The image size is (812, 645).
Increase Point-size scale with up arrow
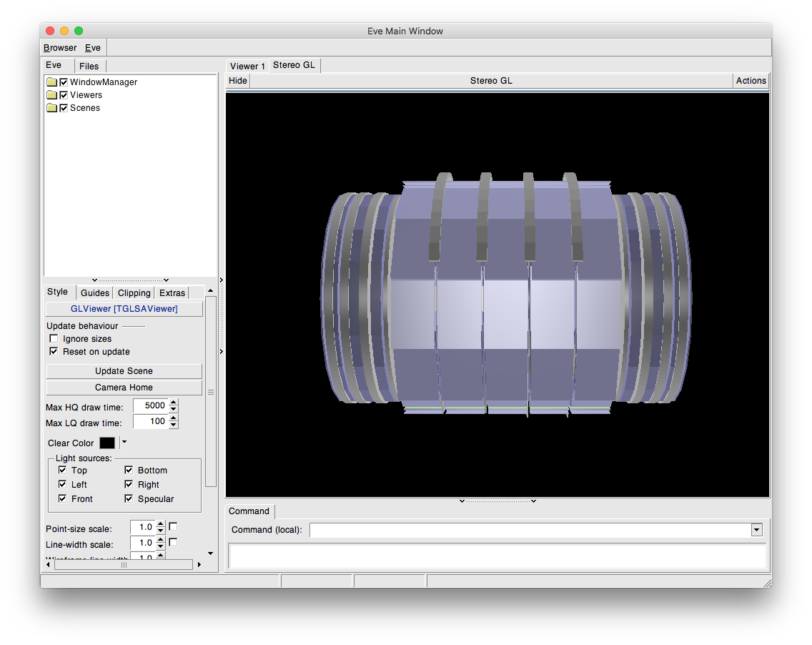161,524
